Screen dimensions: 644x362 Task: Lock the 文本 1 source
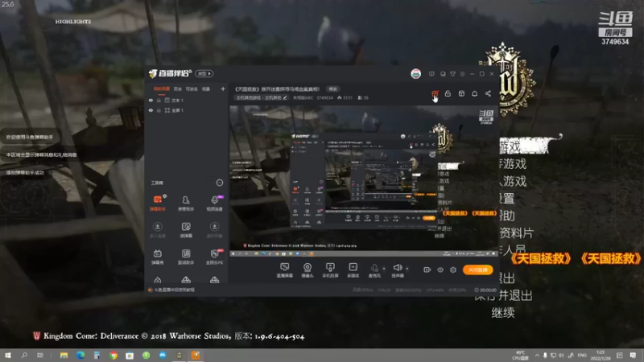pyautogui.click(x=159, y=100)
